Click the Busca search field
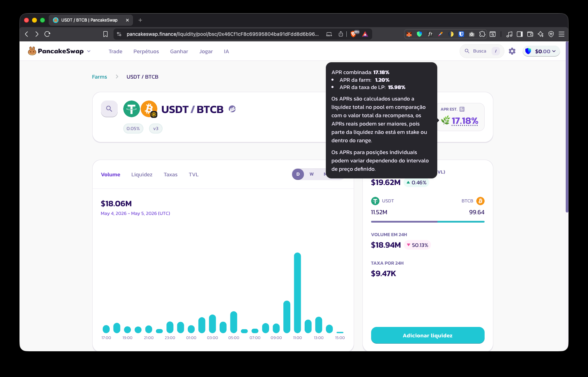The height and width of the screenshot is (377, 588). [x=482, y=51]
